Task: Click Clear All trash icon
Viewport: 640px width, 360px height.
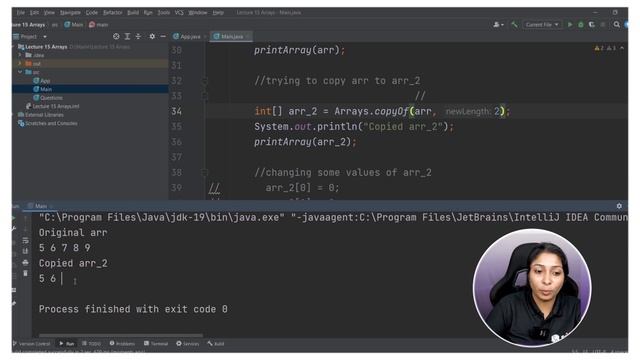Action: [25, 273]
